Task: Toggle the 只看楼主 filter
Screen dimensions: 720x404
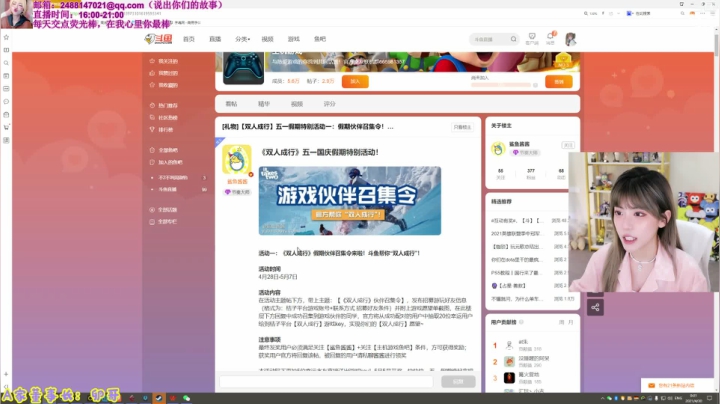Action: (462, 127)
